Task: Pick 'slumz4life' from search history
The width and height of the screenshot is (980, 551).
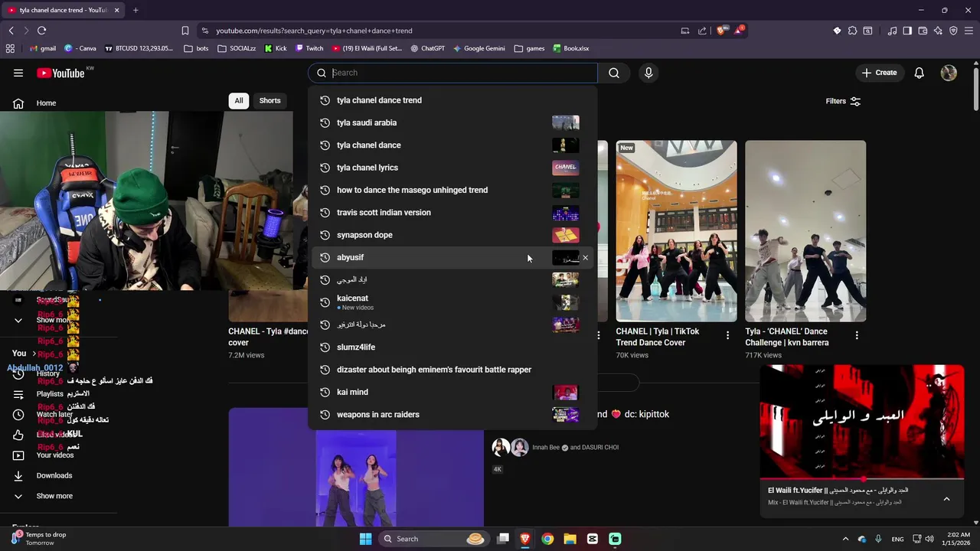Action: 452,347
